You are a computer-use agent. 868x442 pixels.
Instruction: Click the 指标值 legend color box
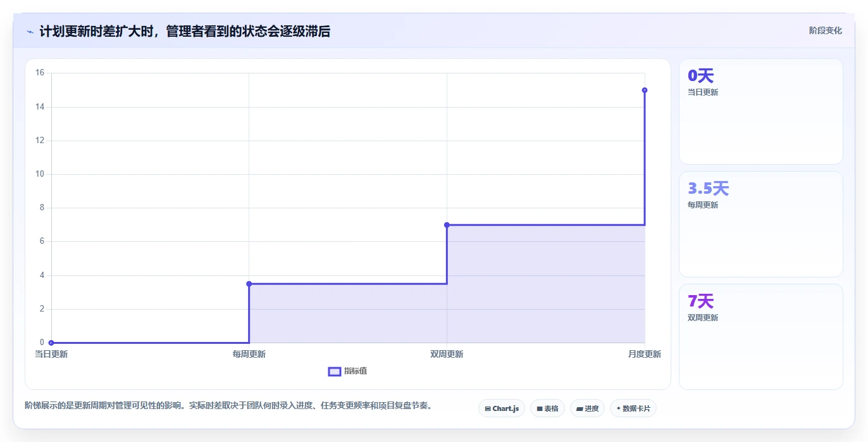[x=335, y=371]
